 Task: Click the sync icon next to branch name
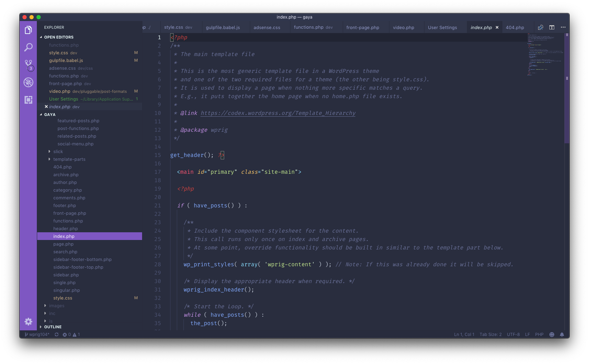(x=56, y=335)
